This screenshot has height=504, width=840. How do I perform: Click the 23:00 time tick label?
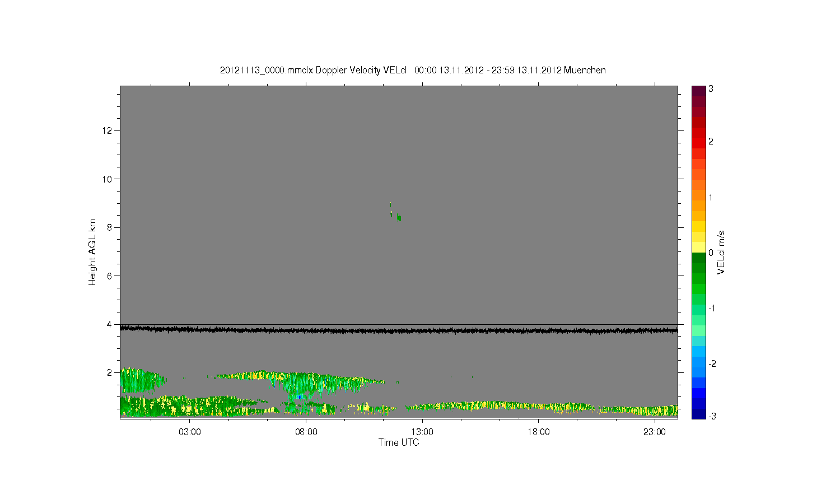pyautogui.click(x=655, y=432)
